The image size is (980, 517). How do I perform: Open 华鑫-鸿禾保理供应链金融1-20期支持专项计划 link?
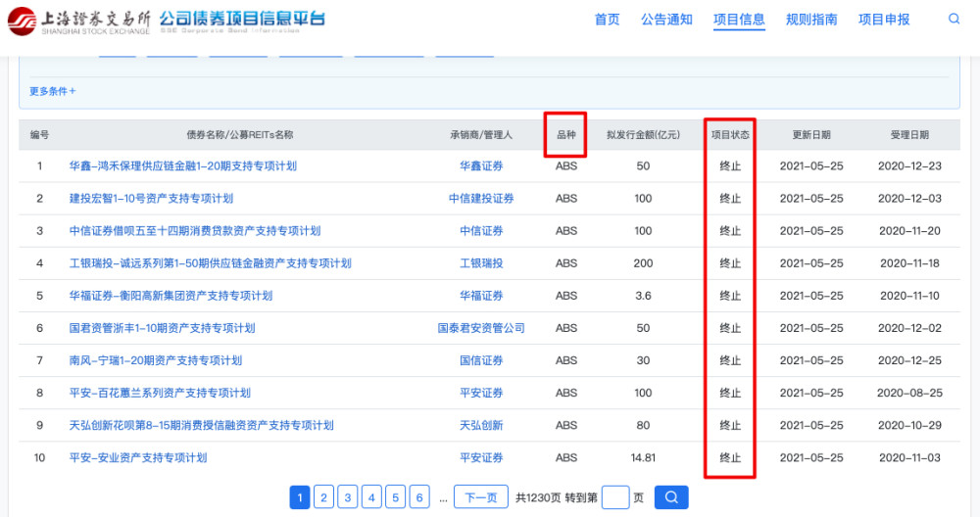(x=182, y=166)
